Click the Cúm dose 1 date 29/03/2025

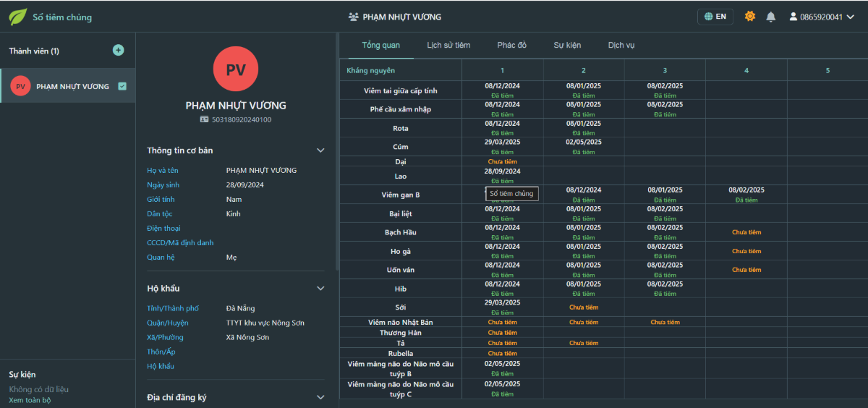pos(502,142)
